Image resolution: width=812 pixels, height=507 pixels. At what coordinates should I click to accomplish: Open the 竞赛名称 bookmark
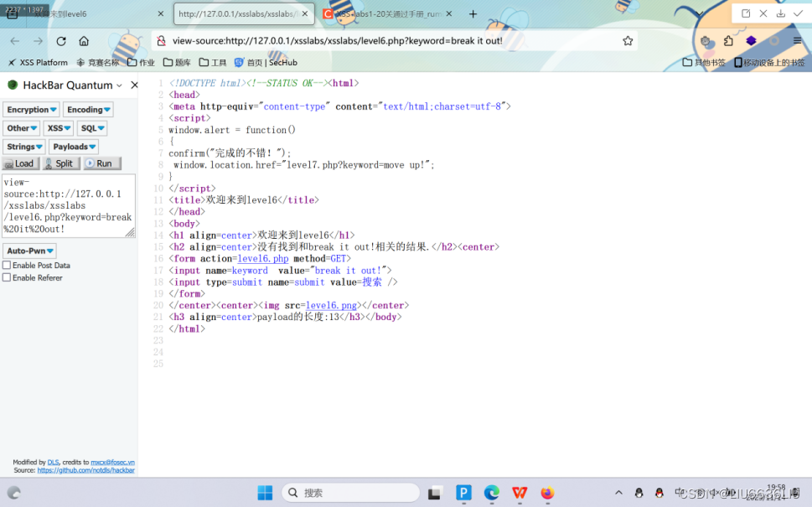98,63
